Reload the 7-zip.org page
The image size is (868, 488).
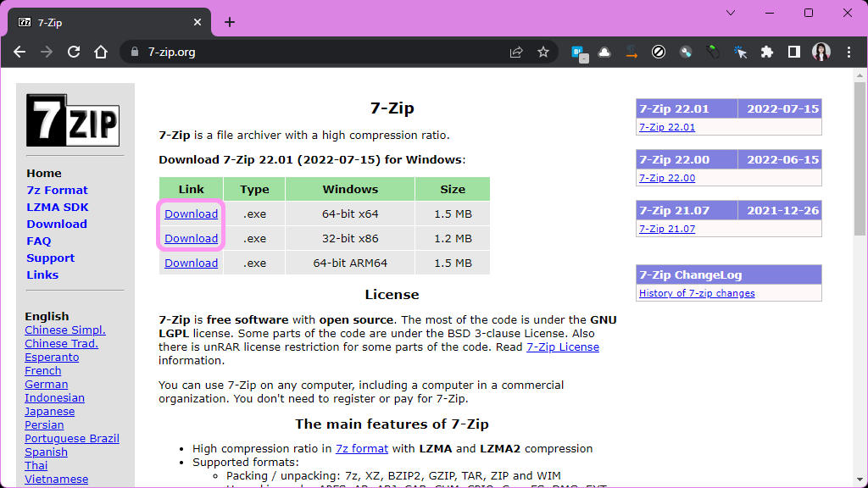coord(74,52)
